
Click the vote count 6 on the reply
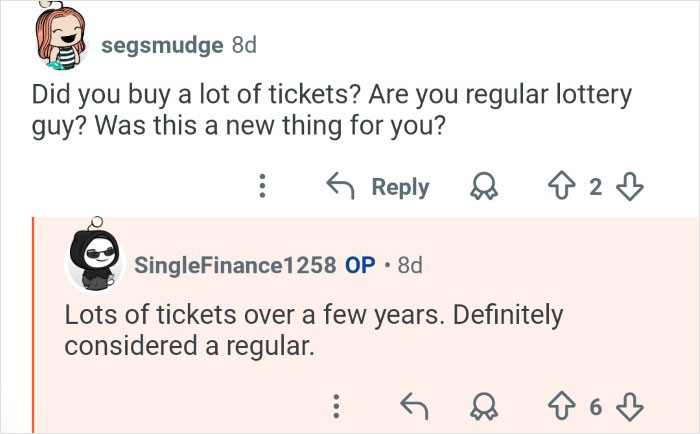[x=594, y=406]
